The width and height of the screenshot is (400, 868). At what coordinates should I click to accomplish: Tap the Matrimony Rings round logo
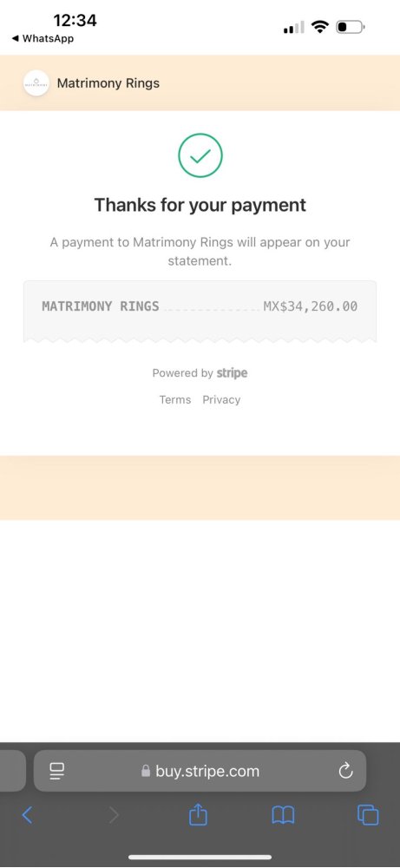(36, 83)
